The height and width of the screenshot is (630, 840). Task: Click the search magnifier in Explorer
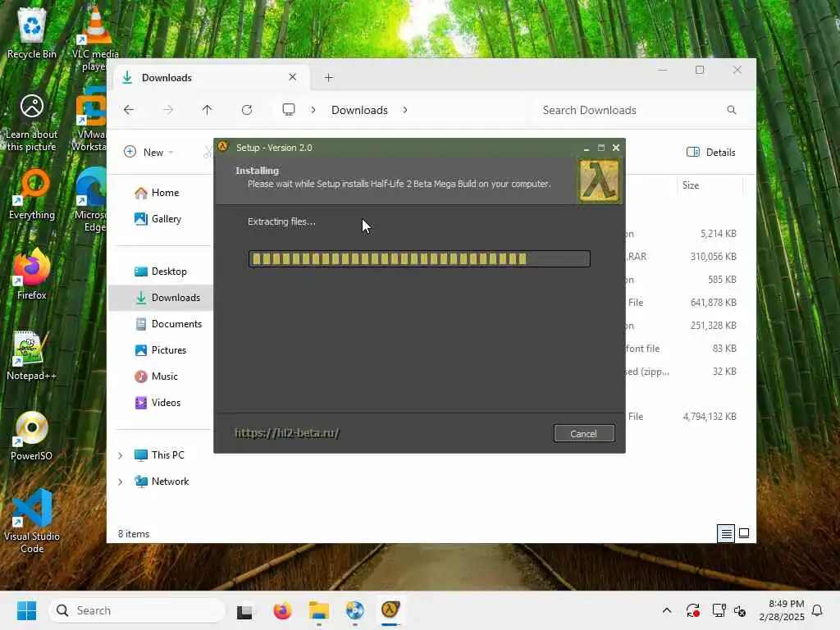[x=732, y=110]
